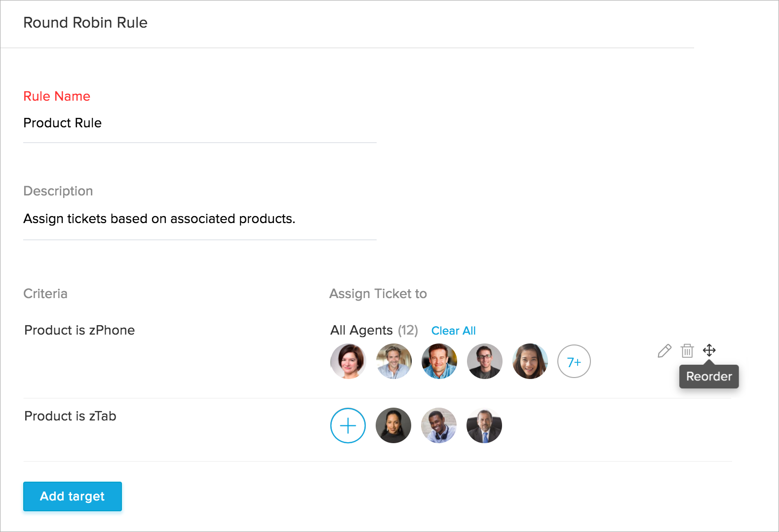The width and height of the screenshot is (779, 532).
Task: Focus the Rule Name field containing Product Rule
Action: tap(199, 123)
